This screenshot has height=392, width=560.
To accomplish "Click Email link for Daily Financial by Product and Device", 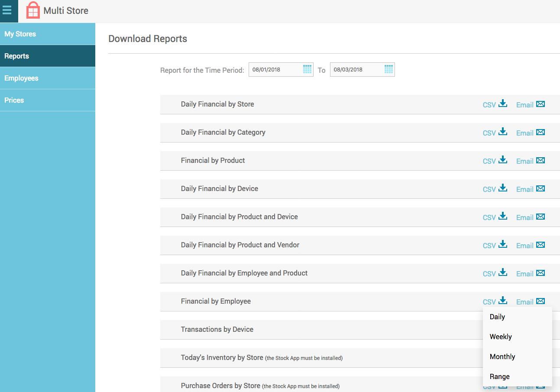I will point(524,217).
